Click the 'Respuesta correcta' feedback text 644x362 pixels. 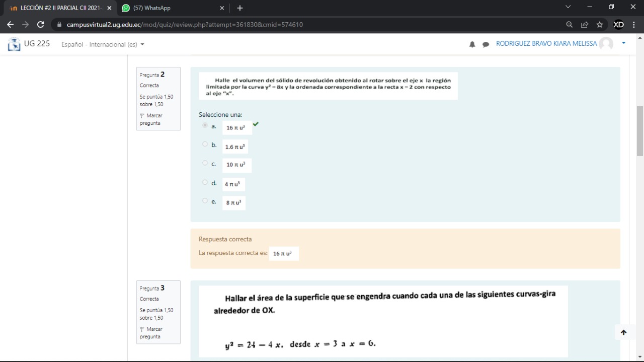click(225, 239)
